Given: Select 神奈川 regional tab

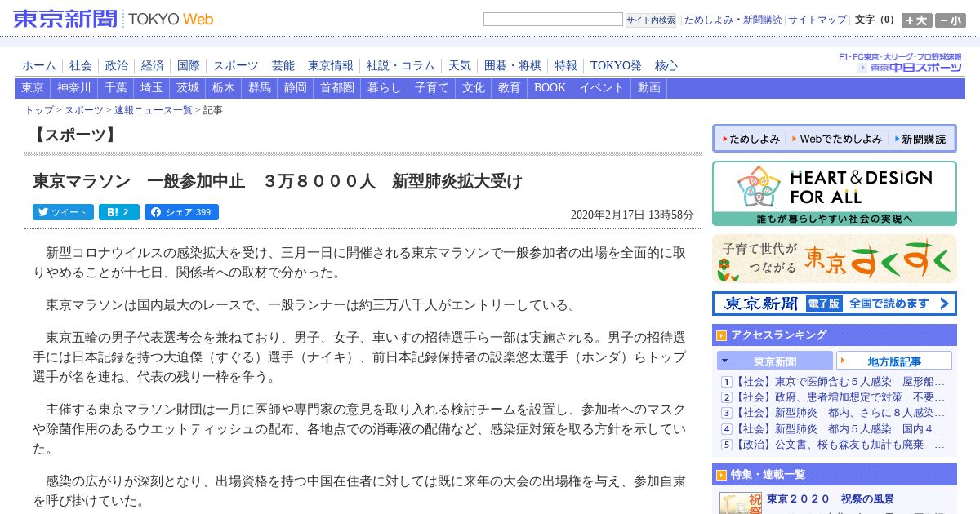Looking at the screenshot, I should (74, 88).
